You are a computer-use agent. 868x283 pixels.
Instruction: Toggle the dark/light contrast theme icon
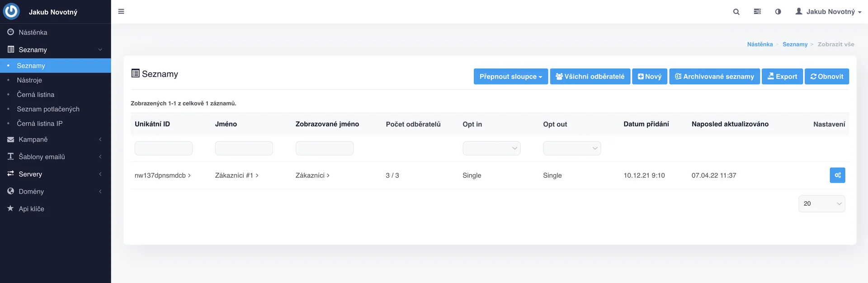tap(778, 12)
